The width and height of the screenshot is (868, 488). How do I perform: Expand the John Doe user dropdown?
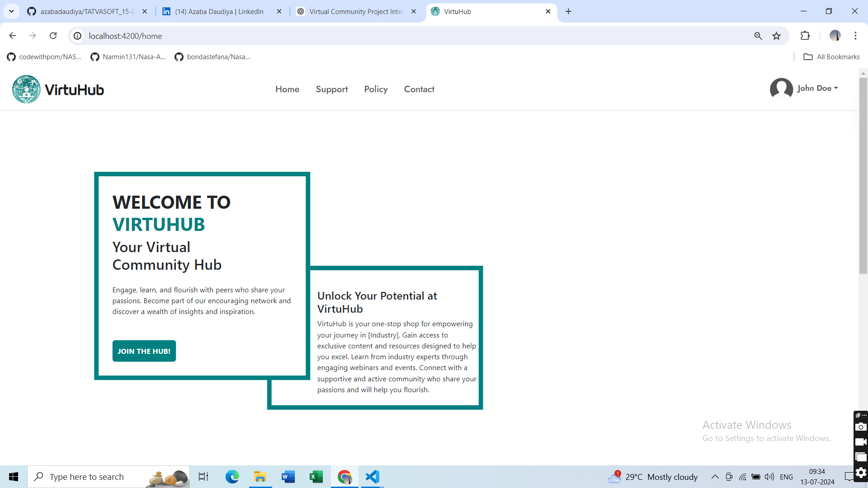[x=817, y=88]
